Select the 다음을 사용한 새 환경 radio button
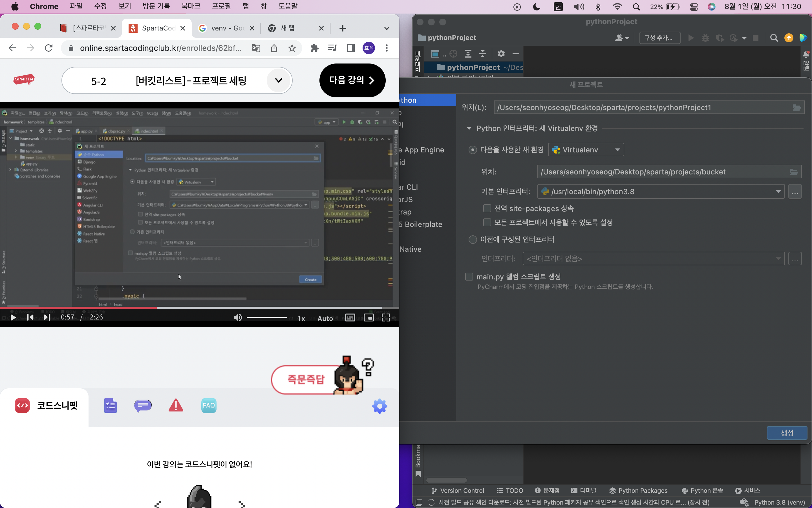 coord(473,150)
